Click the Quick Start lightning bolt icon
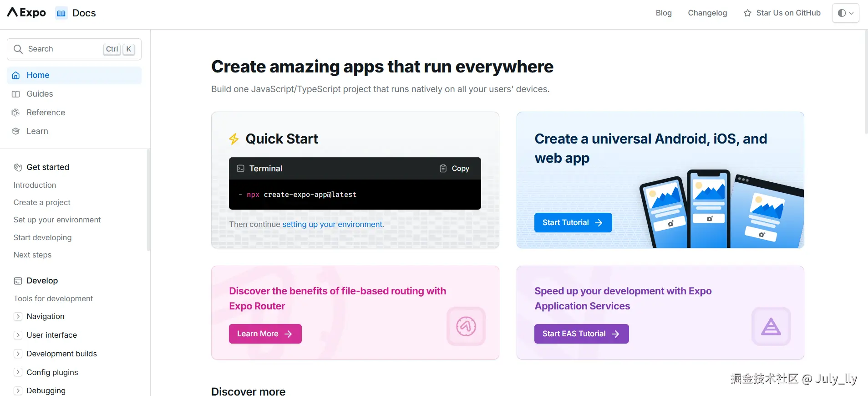The height and width of the screenshot is (396, 868). pos(234,139)
